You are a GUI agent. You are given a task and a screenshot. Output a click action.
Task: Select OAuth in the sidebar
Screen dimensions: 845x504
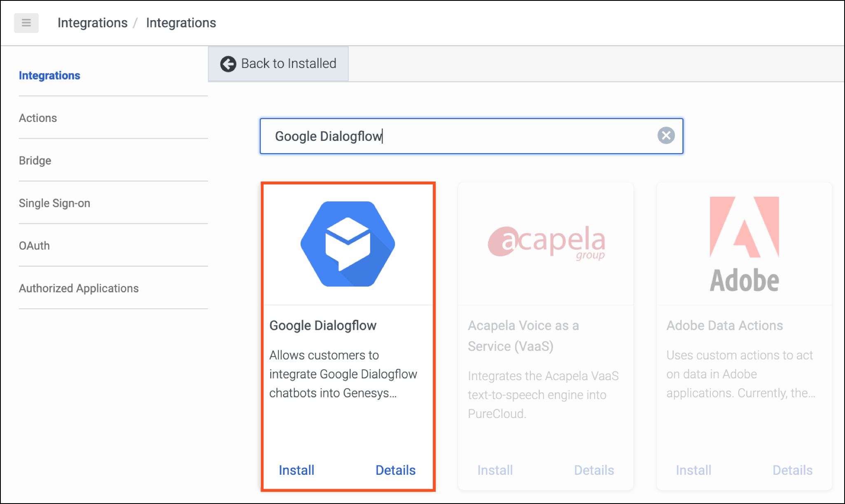click(x=34, y=246)
